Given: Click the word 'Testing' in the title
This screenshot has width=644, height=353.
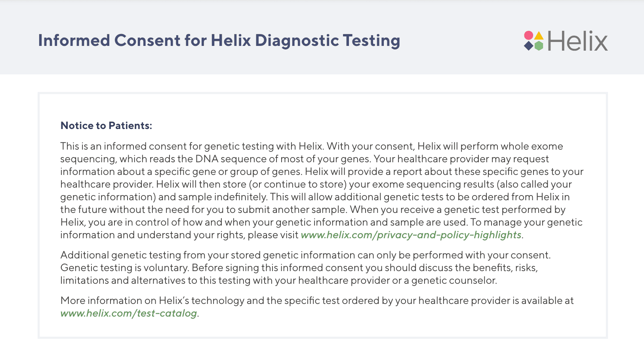Looking at the screenshot, I should (x=371, y=41).
